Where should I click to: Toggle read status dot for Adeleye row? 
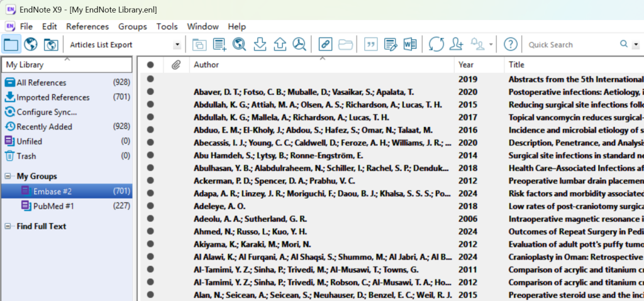pyautogui.click(x=150, y=207)
